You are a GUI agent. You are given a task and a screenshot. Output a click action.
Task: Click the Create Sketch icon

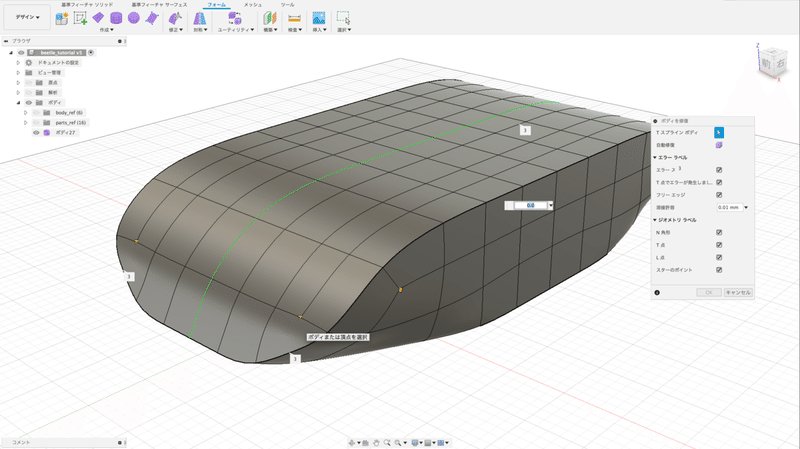(x=80, y=18)
